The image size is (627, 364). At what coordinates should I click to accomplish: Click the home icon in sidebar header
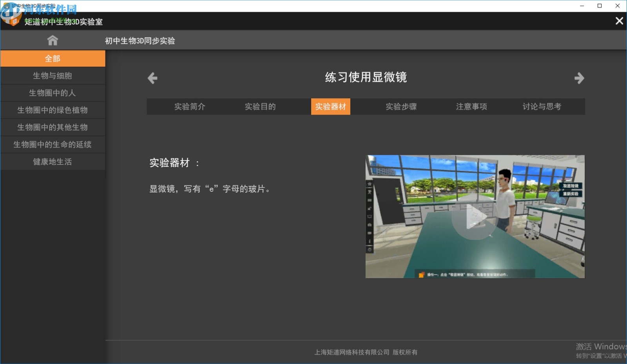pos(53,40)
